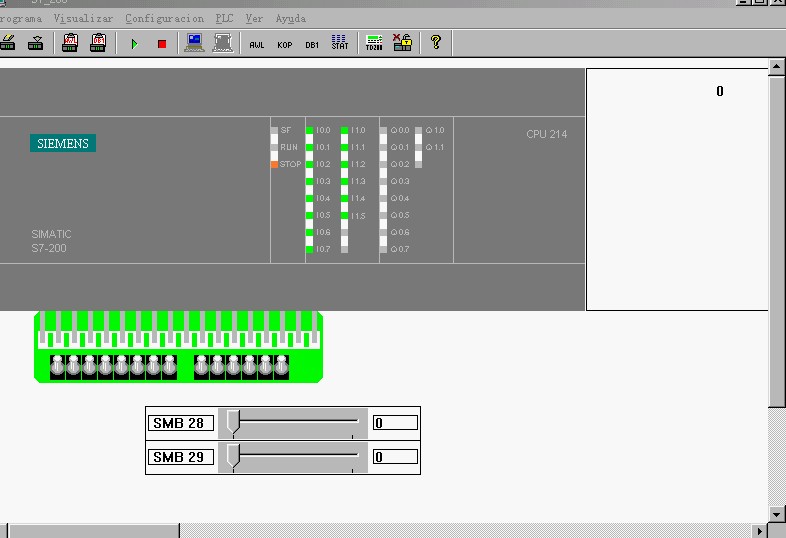The width and height of the screenshot is (786, 538).
Task: Click the SIEMENS logo on the CPU
Action: tap(63, 143)
